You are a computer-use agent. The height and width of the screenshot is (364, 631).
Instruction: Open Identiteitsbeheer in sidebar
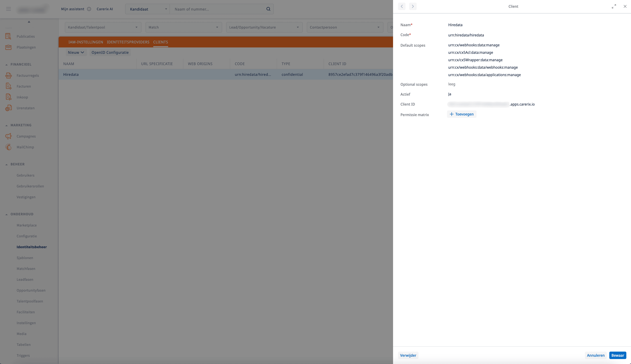(x=31, y=247)
